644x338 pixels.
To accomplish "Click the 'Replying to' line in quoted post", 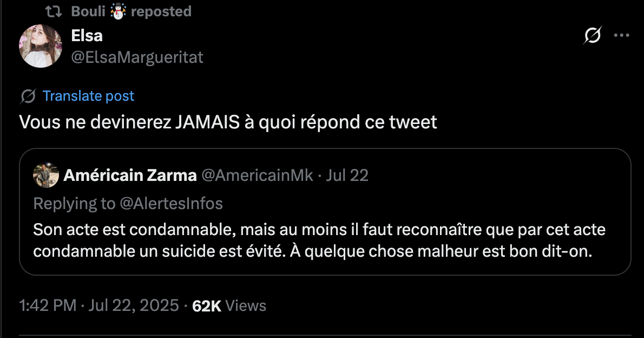I will pos(128,204).
